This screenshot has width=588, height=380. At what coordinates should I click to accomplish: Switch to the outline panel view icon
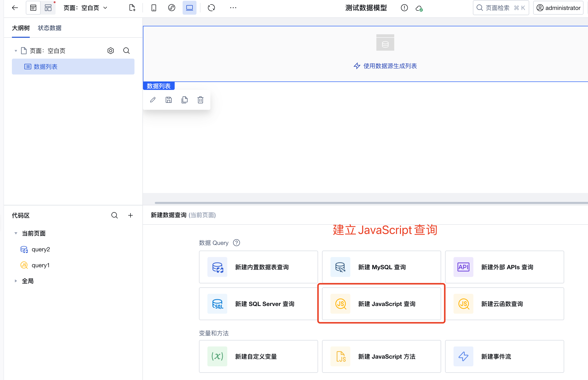33,8
